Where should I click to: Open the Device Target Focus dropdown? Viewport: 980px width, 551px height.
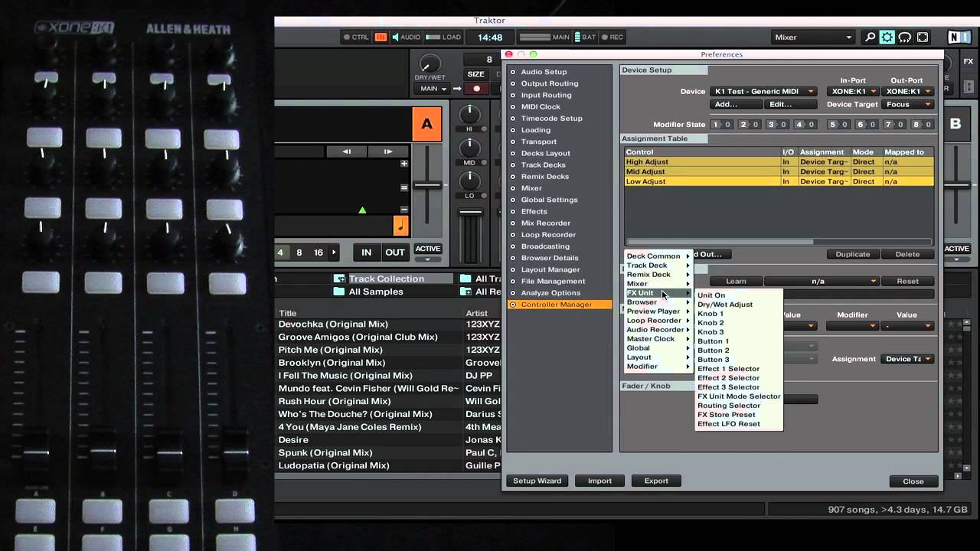(907, 104)
